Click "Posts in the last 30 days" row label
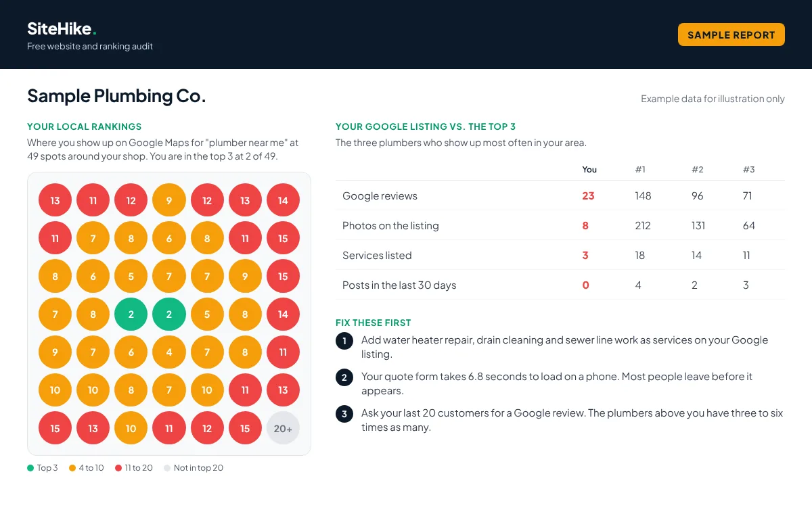 (399, 285)
